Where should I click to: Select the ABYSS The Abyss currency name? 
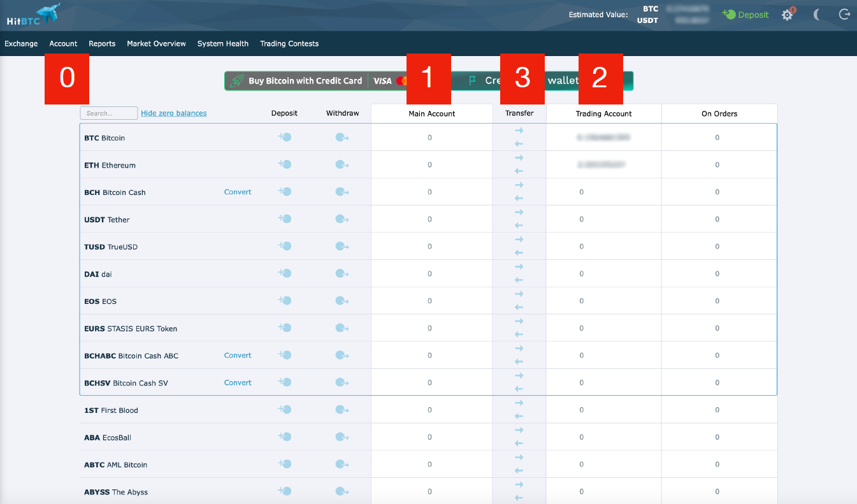pos(116,493)
